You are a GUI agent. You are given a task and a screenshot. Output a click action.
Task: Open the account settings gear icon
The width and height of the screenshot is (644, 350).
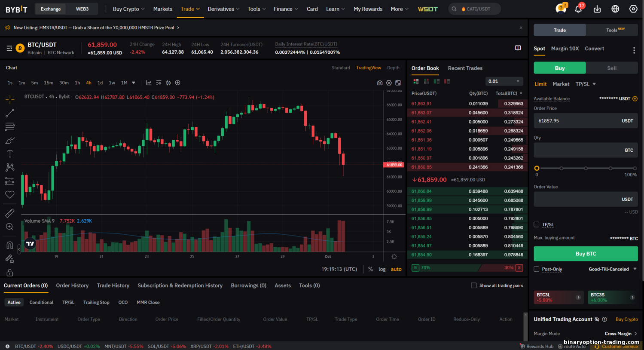click(633, 9)
